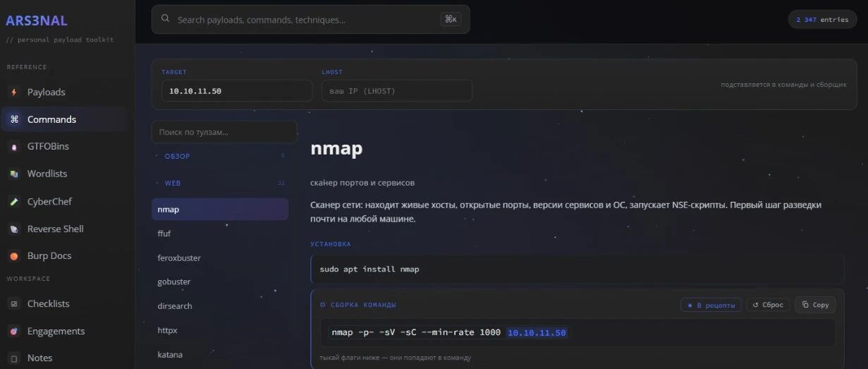Viewport: 868px width, 369px height.
Task: Click the 'В рецепты' star button
Action: [x=711, y=305]
